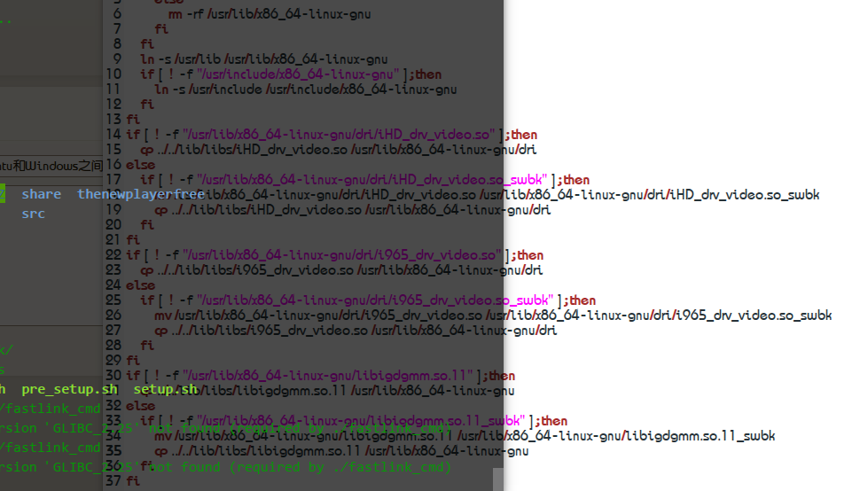868x491 pixels.
Task: Click line number 20 in the gutter
Action: point(113,225)
